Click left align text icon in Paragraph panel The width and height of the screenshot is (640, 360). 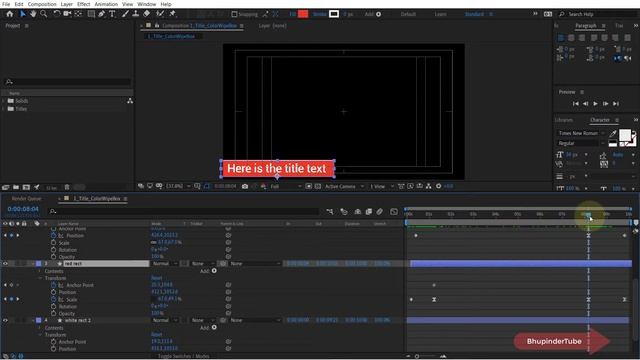pos(561,38)
